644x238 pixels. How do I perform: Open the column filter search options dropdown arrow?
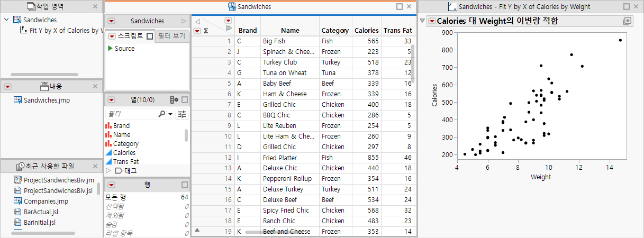[170, 114]
